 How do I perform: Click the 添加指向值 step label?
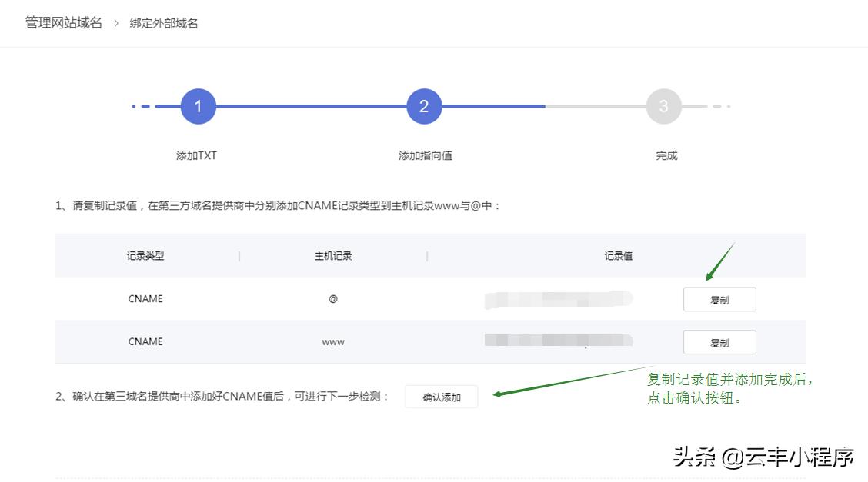click(423, 155)
